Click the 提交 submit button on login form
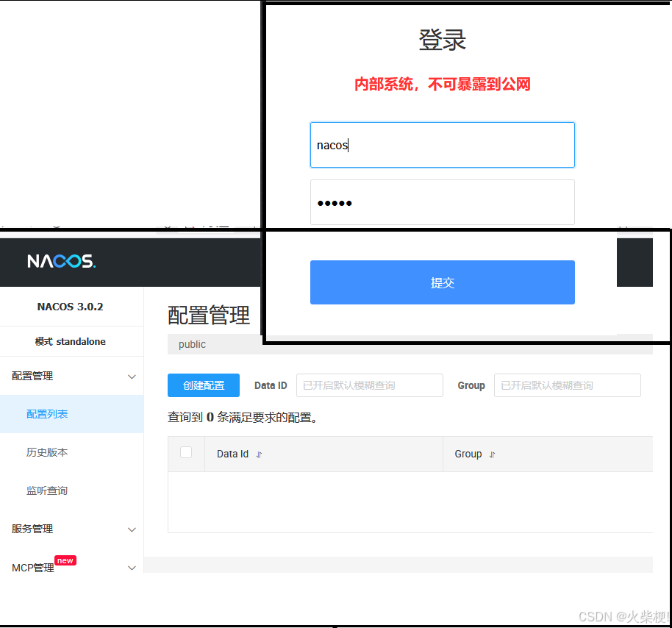672x628 pixels. 442,282
